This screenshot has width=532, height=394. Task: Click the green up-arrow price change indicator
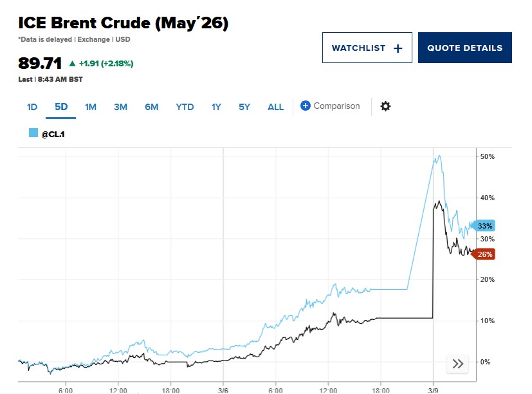pos(72,64)
